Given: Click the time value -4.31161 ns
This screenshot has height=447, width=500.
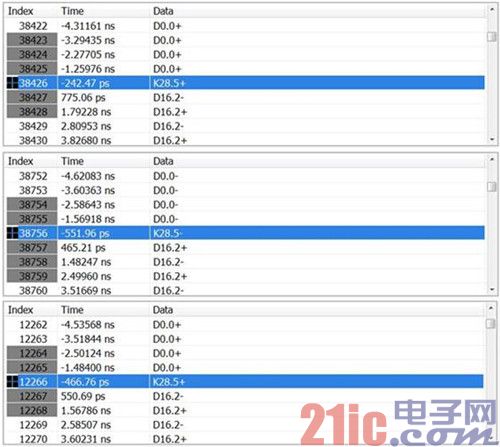Looking at the screenshot, I should tap(88, 26).
